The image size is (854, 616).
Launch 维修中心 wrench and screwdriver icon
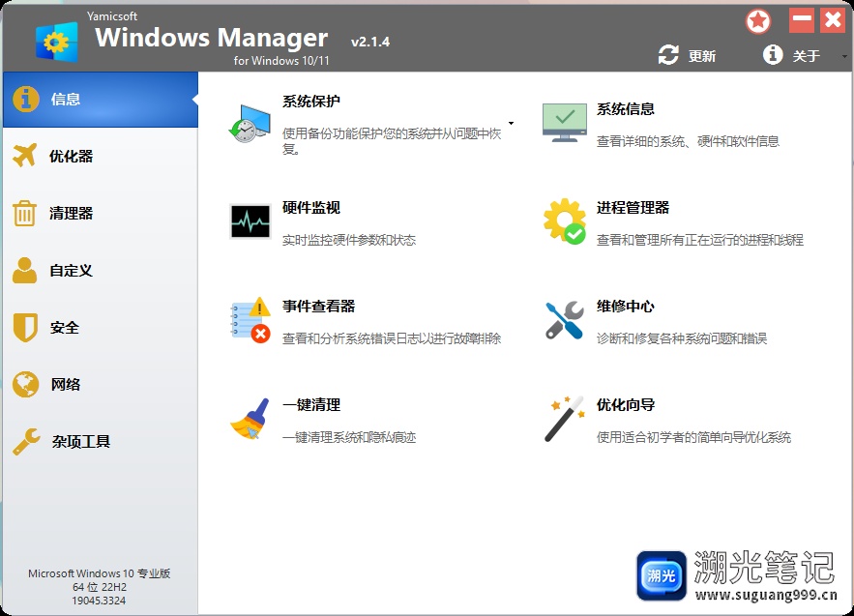pyautogui.click(x=565, y=320)
